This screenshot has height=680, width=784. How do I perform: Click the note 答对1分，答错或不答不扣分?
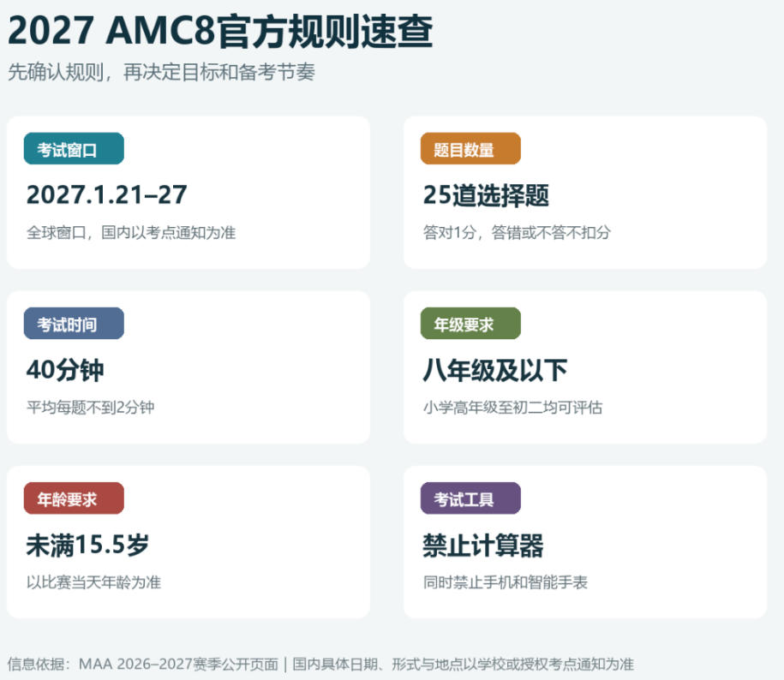click(x=517, y=232)
